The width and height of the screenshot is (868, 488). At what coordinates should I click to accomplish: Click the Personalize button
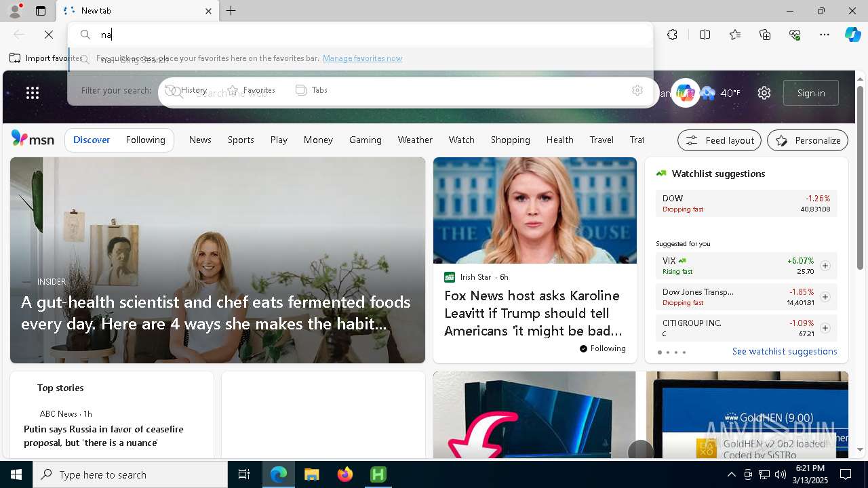808,140
